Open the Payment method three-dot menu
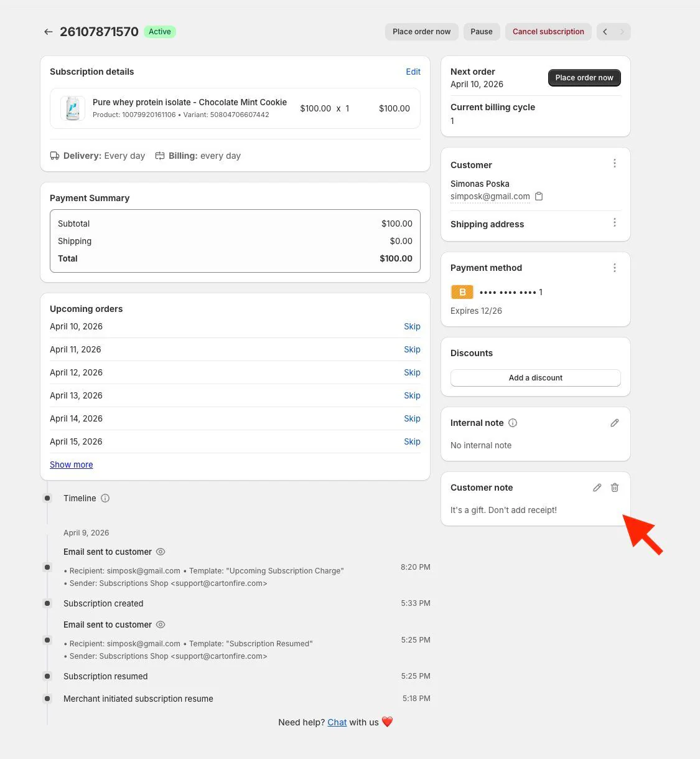 [615, 268]
